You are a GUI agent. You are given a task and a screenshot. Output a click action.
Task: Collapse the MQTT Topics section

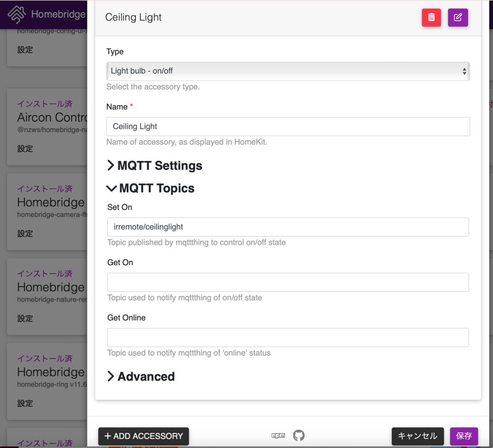(150, 188)
